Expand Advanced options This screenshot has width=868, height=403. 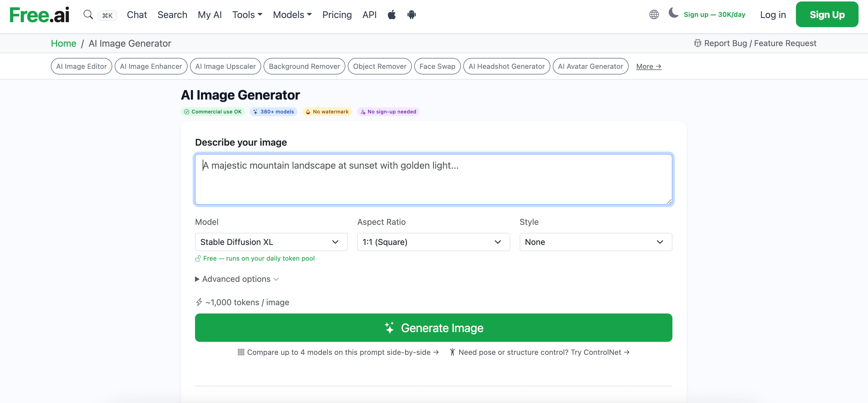point(237,279)
